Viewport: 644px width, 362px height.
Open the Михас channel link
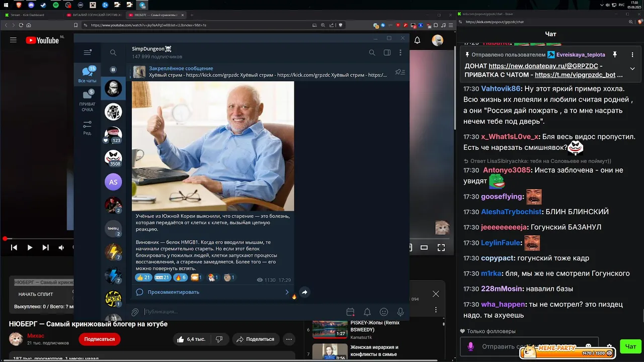point(36,336)
